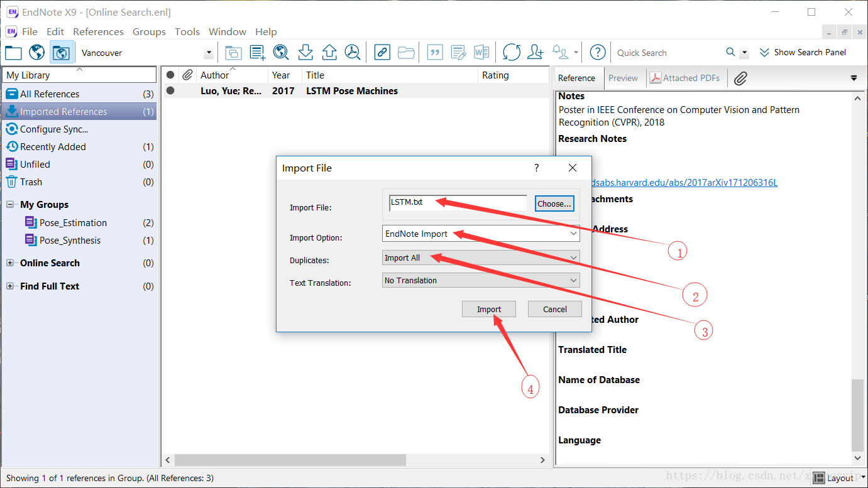The image size is (868, 488).
Task: Click Import button in dialog
Action: coord(489,309)
